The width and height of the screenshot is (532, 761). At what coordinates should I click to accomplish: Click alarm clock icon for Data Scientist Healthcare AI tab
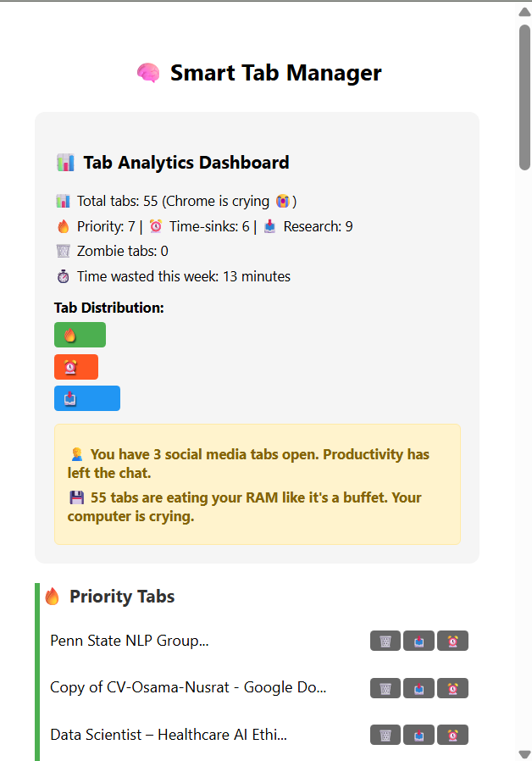[x=452, y=735]
